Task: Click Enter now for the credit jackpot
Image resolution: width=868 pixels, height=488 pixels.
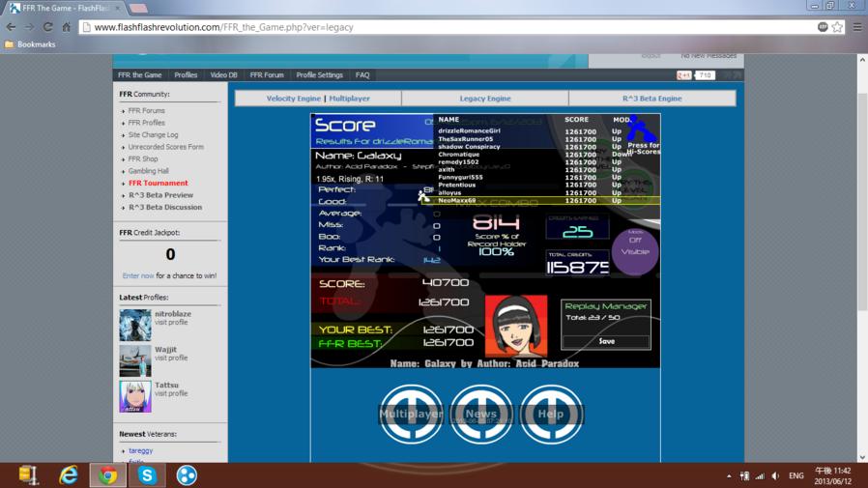Action: [x=138, y=275]
